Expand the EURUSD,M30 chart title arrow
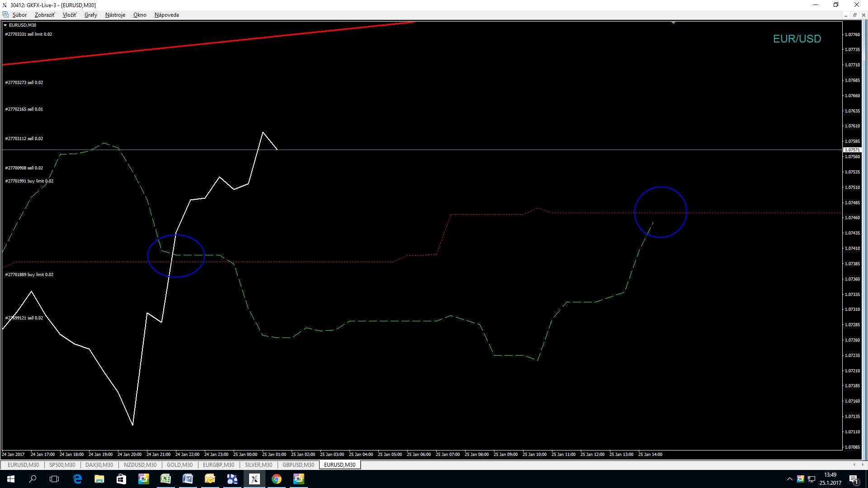The height and width of the screenshot is (488, 868). (x=5, y=25)
